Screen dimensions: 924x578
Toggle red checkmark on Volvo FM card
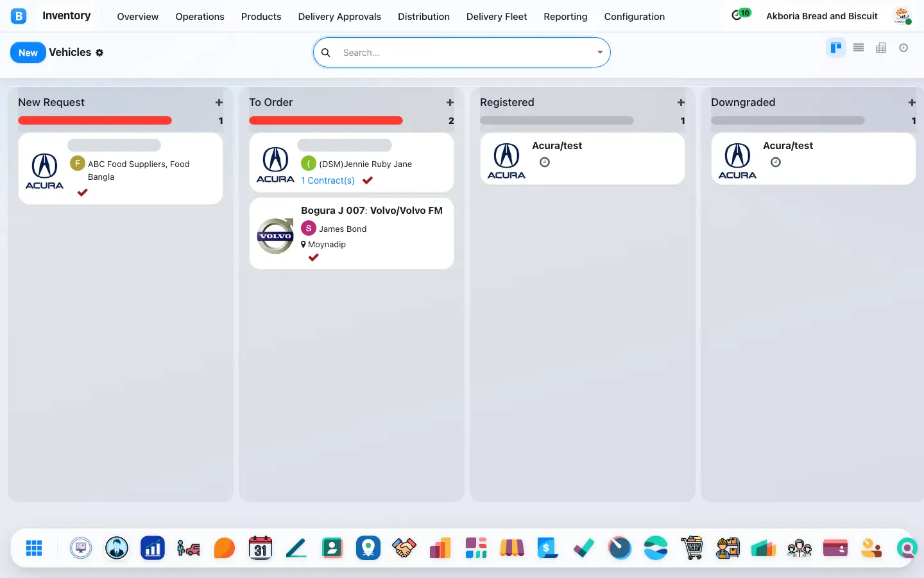(313, 258)
